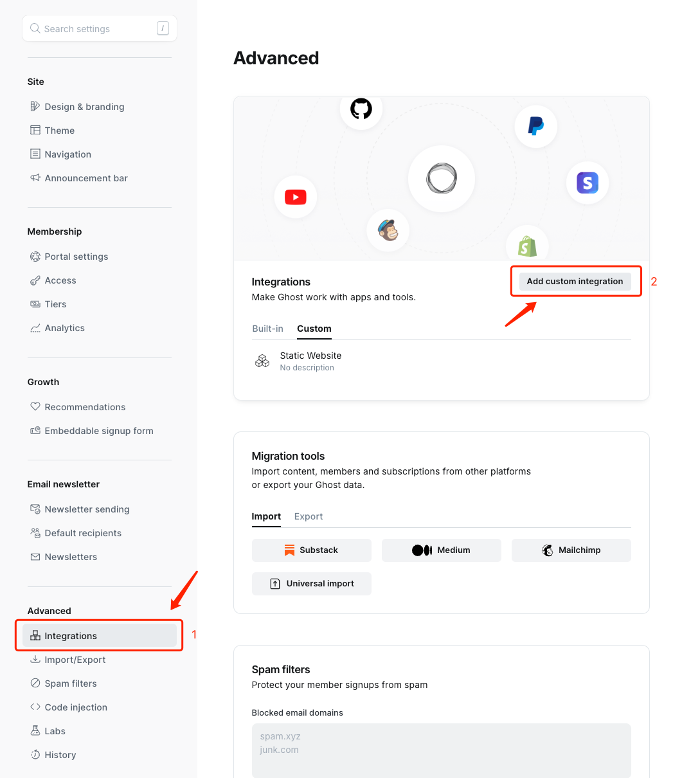
Task: Select the Stripe icon in the integrations banner
Action: (x=587, y=183)
